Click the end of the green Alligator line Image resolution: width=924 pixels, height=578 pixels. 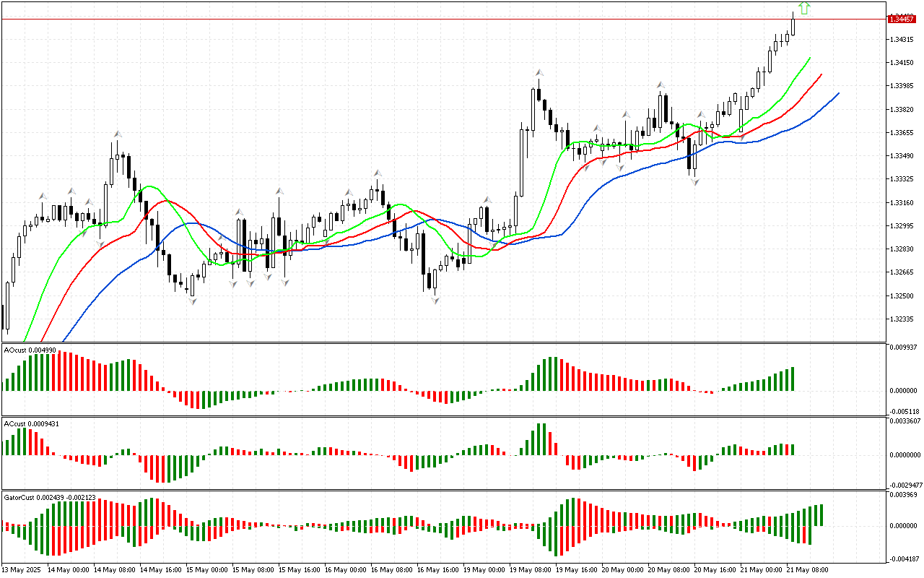(809, 58)
